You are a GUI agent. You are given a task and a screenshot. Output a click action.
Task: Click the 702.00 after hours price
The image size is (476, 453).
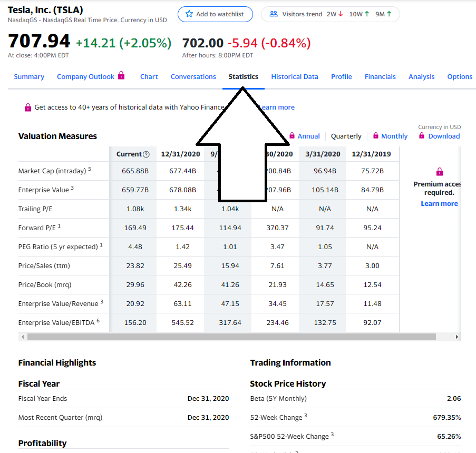[x=203, y=43]
